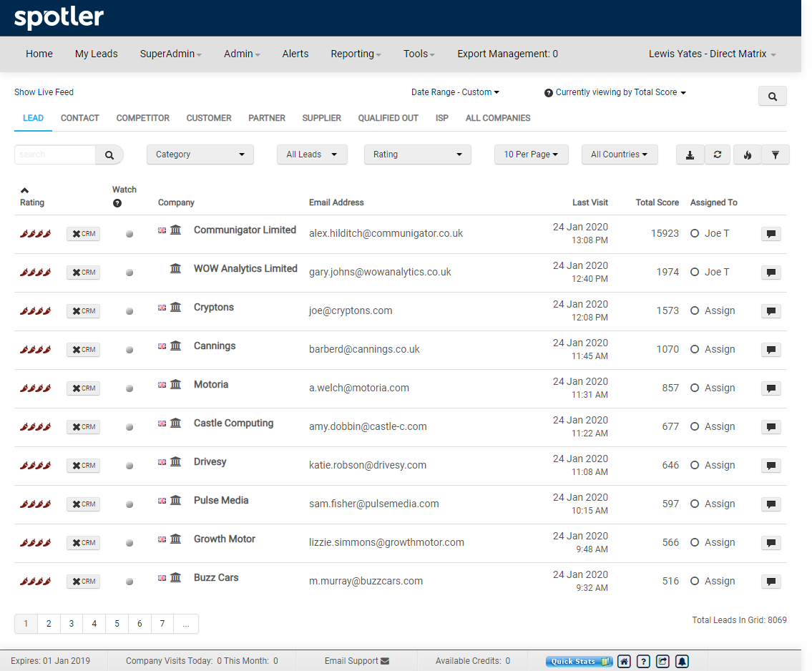Open My Leads in the navigation
Viewport: 812px width, 671px height.
(97, 54)
